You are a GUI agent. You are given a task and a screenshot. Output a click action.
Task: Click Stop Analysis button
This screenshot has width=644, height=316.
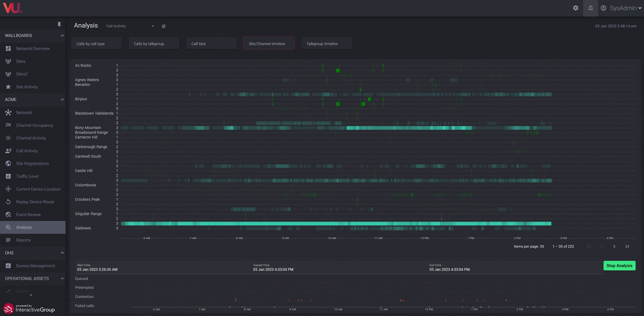tap(619, 266)
